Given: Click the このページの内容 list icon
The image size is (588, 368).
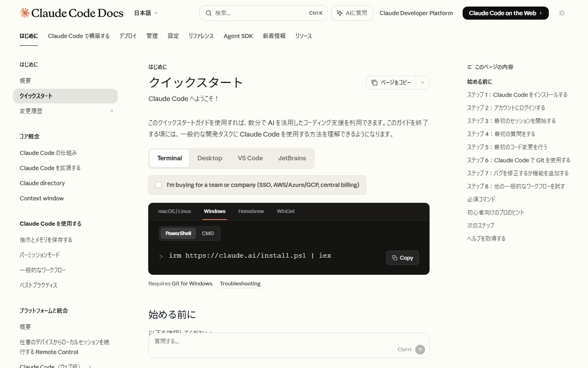Looking at the screenshot, I should coord(470,67).
